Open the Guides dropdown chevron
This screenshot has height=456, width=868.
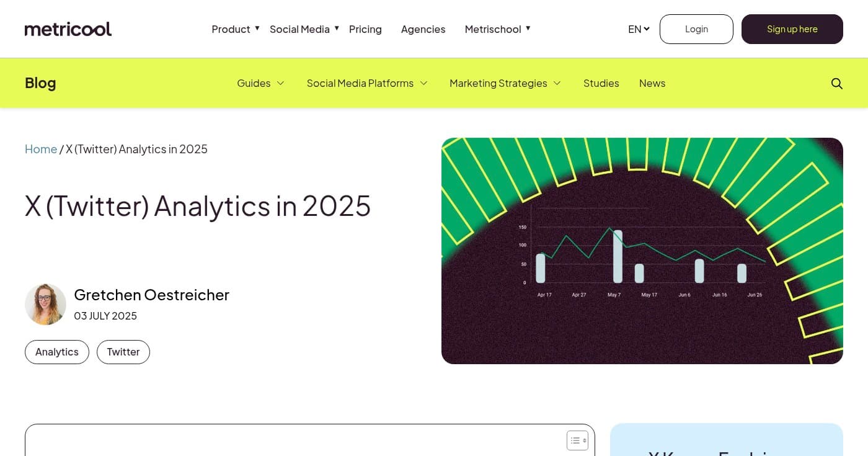pos(280,83)
